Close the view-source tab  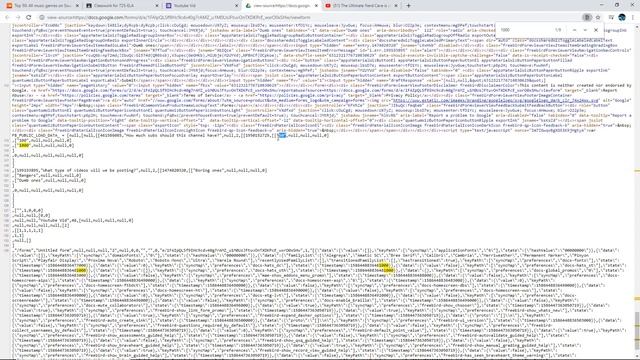coord(316,6)
